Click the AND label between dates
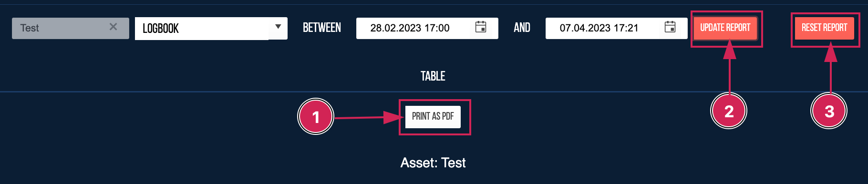Viewport: 868px width, 184px height. pyautogui.click(x=522, y=28)
